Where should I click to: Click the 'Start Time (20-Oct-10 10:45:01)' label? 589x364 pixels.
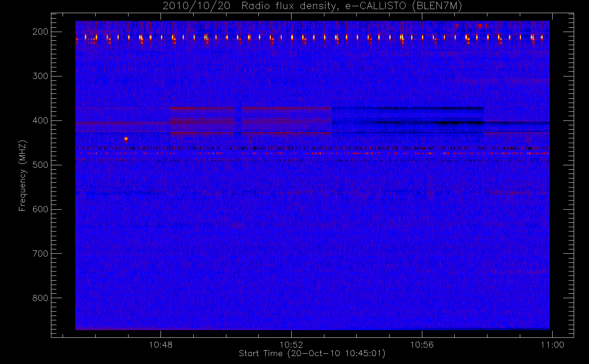pos(312,353)
